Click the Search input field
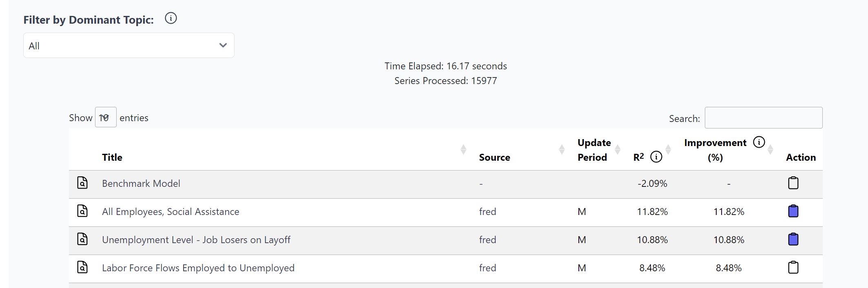 764,118
